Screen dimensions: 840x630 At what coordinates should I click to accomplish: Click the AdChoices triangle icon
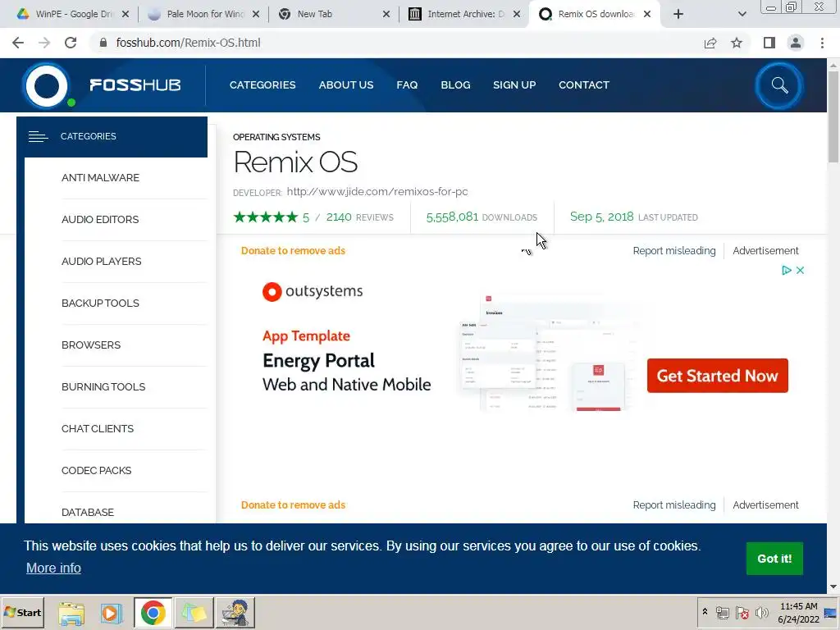pyautogui.click(x=787, y=271)
